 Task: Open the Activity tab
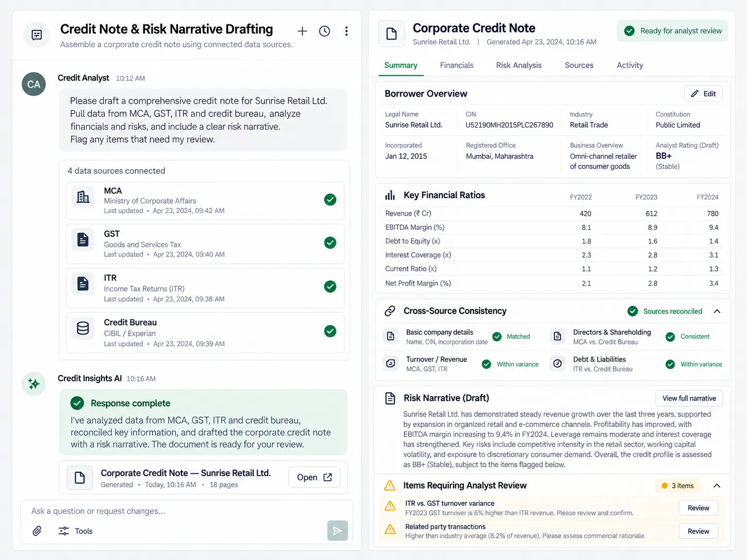click(x=630, y=65)
